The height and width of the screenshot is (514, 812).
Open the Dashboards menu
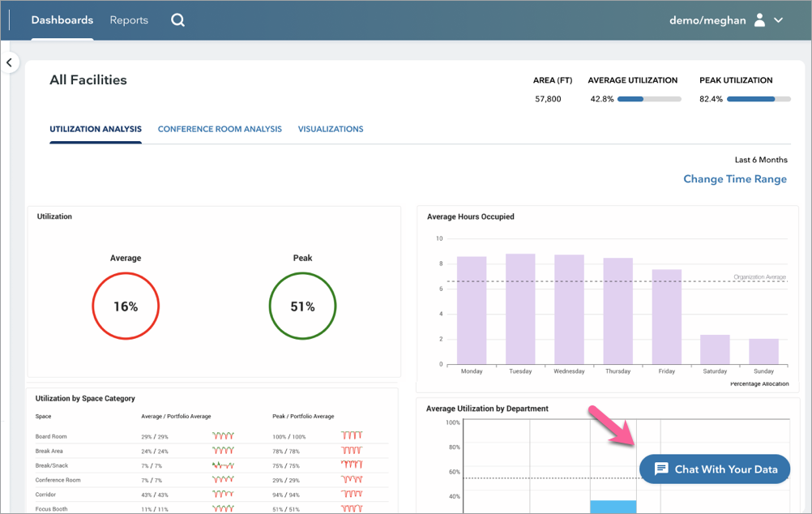click(x=62, y=20)
